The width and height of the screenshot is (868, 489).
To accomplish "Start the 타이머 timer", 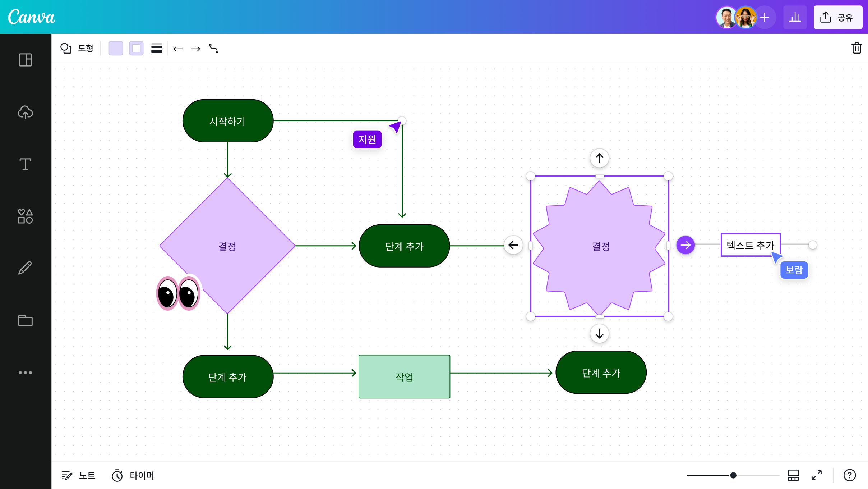I will pyautogui.click(x=133, y=475).
